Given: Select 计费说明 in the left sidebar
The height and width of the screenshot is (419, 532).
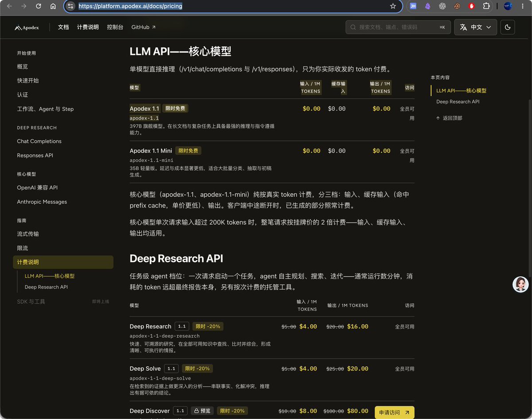Looking at the screenshot, I should [63, 262].
